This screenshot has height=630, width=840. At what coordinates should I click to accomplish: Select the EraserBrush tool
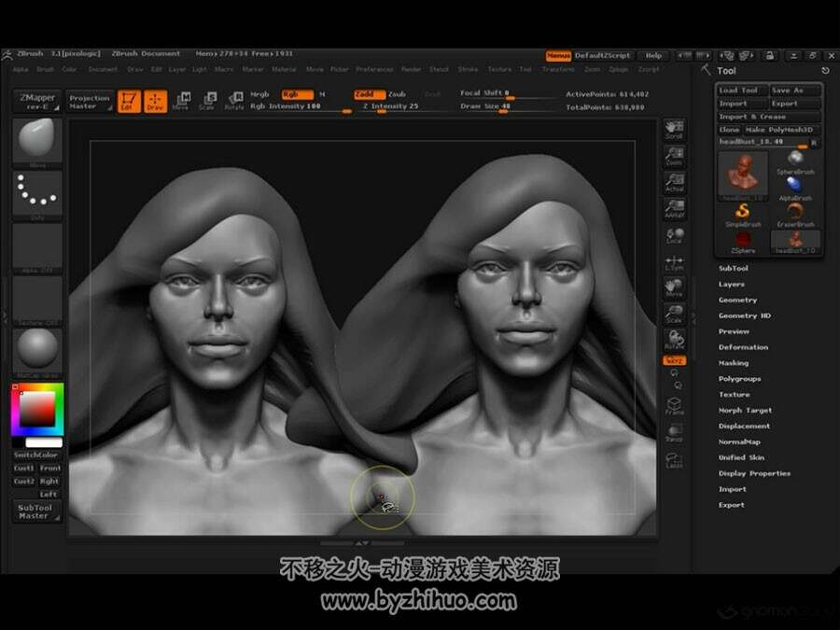(795, 215)
